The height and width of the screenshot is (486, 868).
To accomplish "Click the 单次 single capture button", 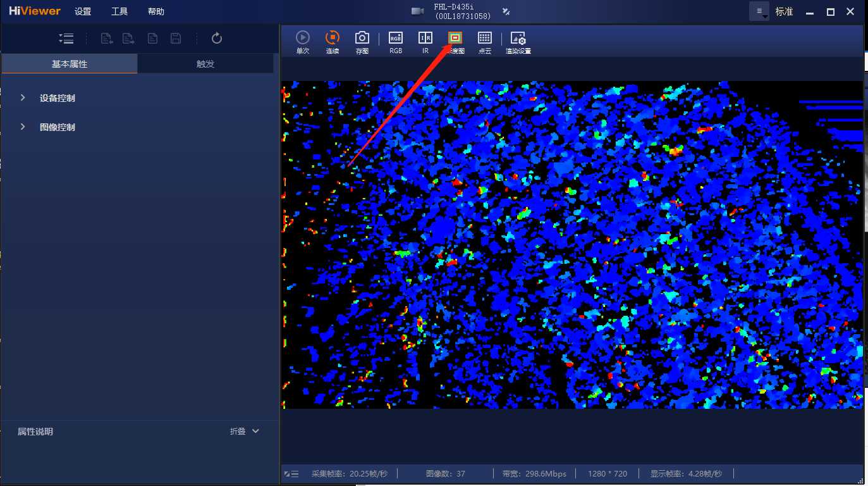I will click(x=303, y=42).
